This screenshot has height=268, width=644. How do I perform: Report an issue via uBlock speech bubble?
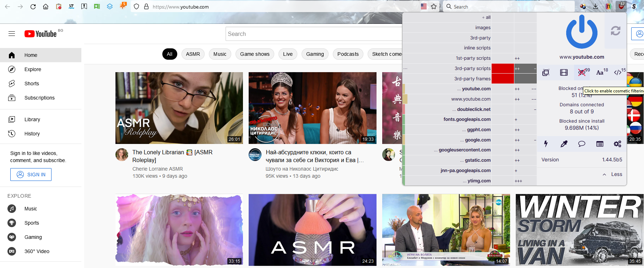581,144
